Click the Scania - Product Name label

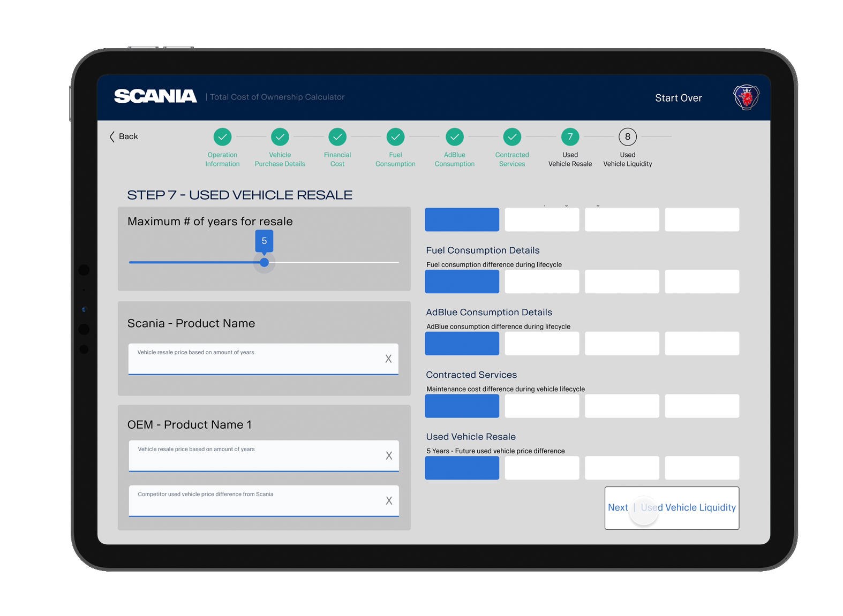point(191,323)
